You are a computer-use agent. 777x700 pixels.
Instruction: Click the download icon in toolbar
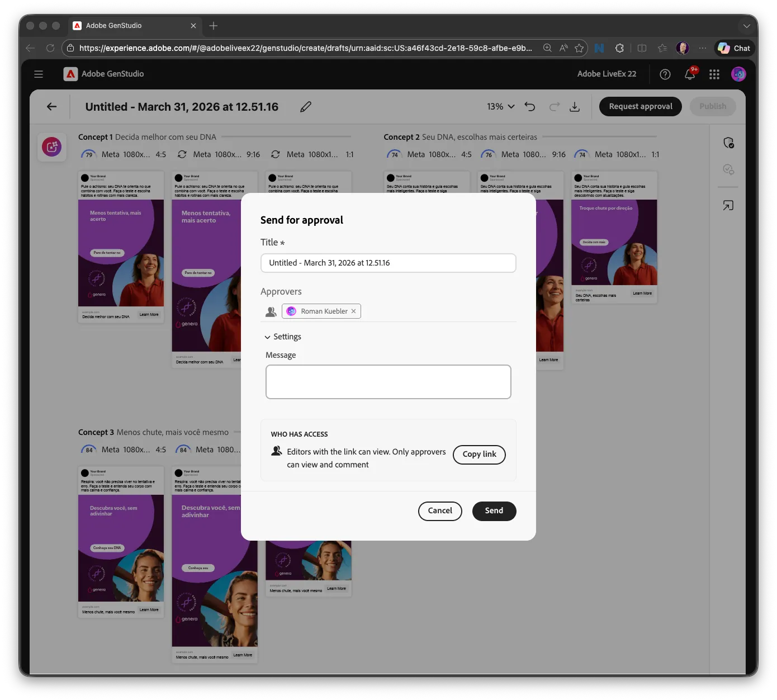(x=575, y=106)
